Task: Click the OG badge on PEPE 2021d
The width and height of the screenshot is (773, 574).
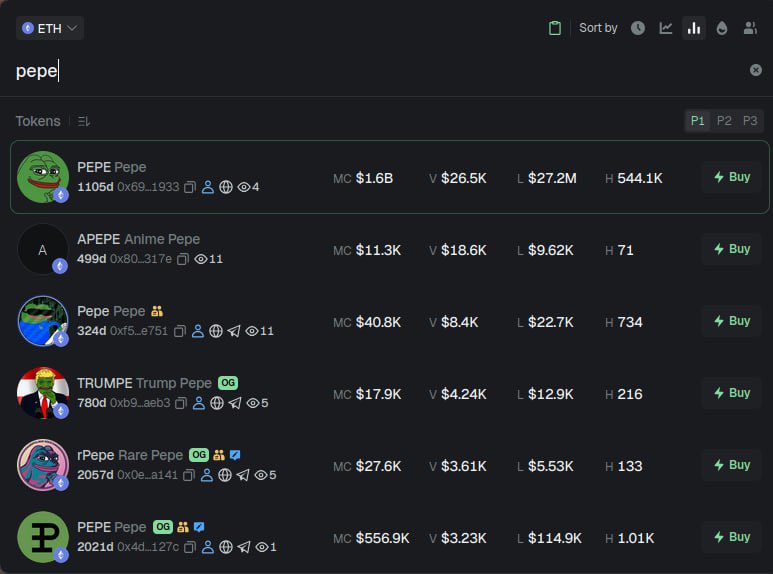Action: [x=163, y=527]
